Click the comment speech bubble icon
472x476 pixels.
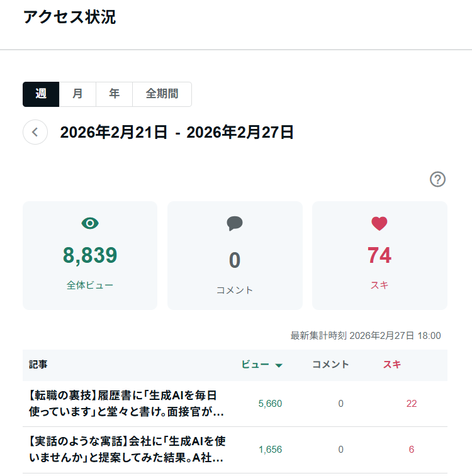[x=235, y=223]
